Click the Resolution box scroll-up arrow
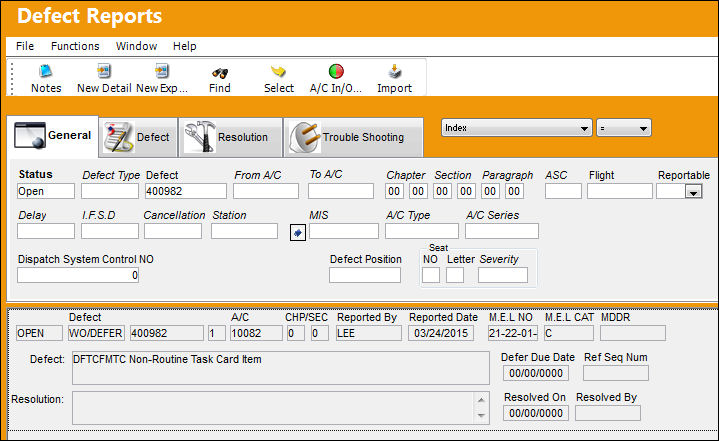This screenshot has height=441, width=719. [x=481, y=400]
